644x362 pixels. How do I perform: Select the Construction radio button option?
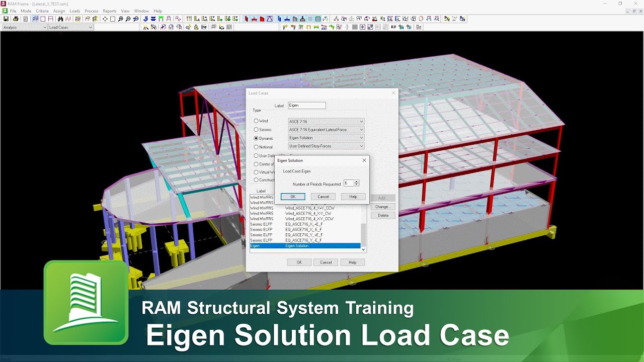[x=256, y=179]
